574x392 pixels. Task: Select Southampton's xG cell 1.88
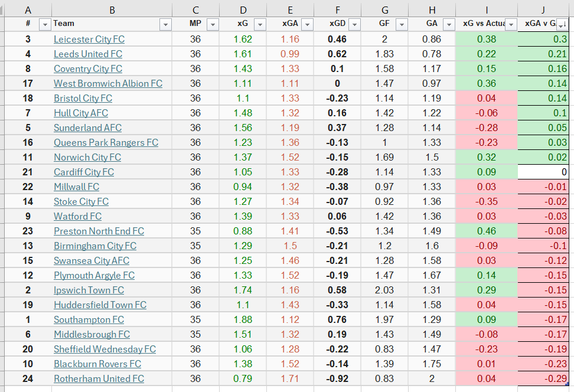click(243, 319)
